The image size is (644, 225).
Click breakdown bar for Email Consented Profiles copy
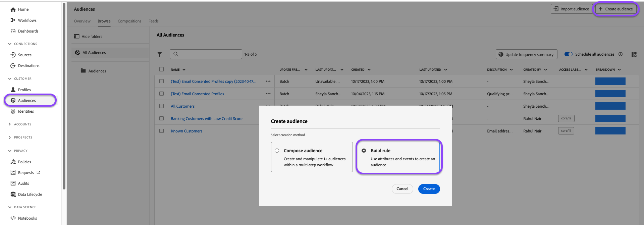(610, 81)
